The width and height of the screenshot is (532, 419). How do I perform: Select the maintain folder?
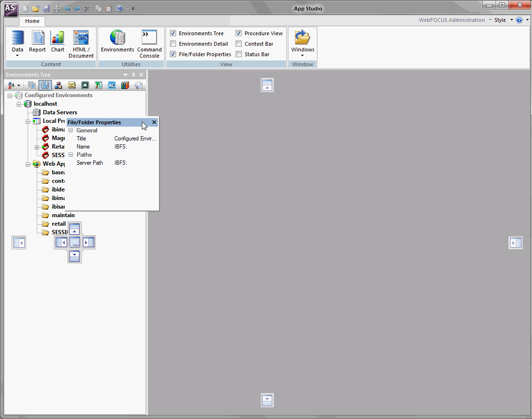[63, 215]
